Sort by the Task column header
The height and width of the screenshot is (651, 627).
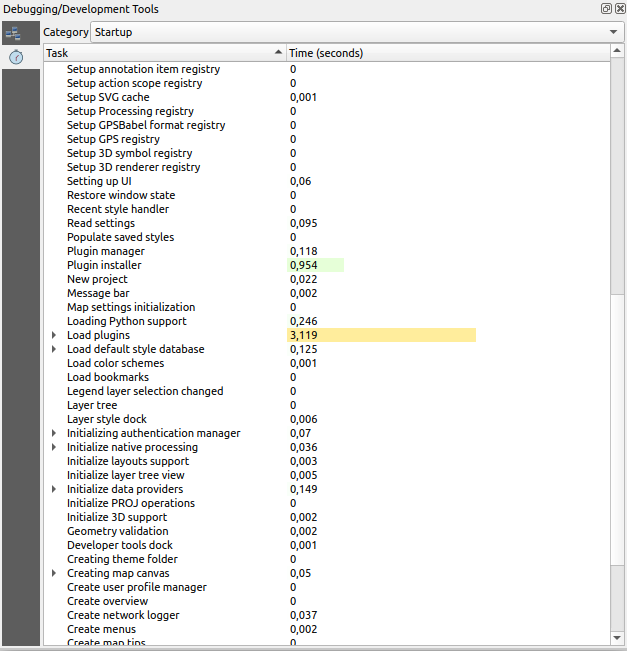point(160,52)
